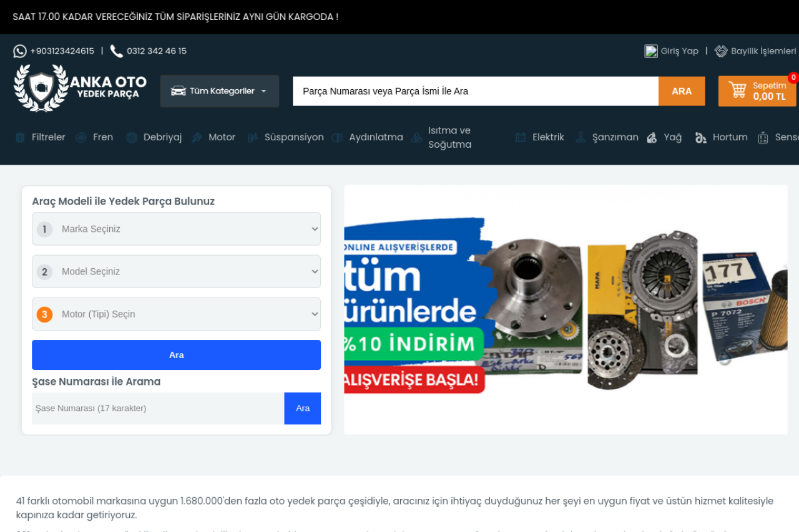Open the Tüm Kategoriler dropdown
This screenshot has height=532, width=799.
coord(219,91)
